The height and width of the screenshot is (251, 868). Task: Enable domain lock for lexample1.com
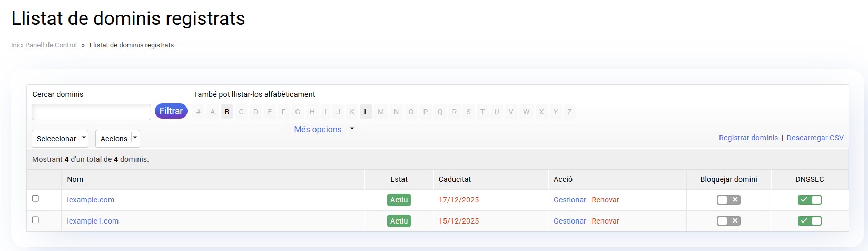728,221
